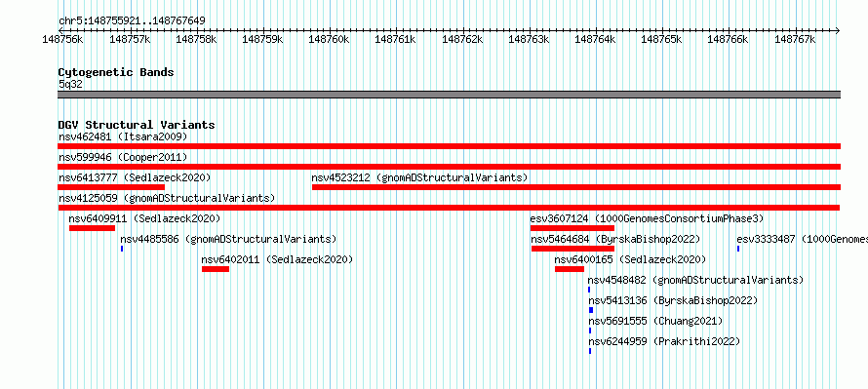Click the 148763k ruler label
Screen dimensions: 868x389
[529, 40]
